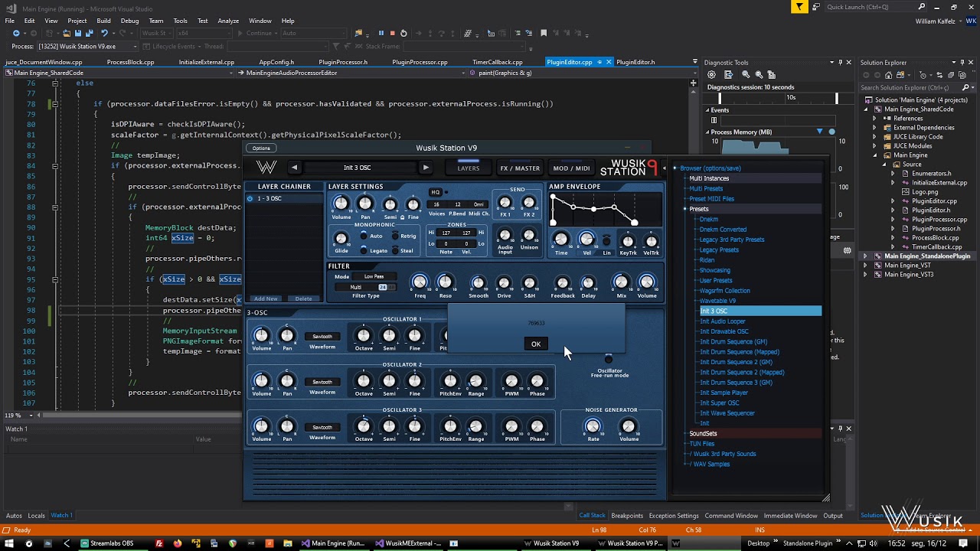Image resolution: width=980 pixels, height=551 pixels.
Task: Click the Restart debugging icon in toolbar
Action: click(403, 33)
